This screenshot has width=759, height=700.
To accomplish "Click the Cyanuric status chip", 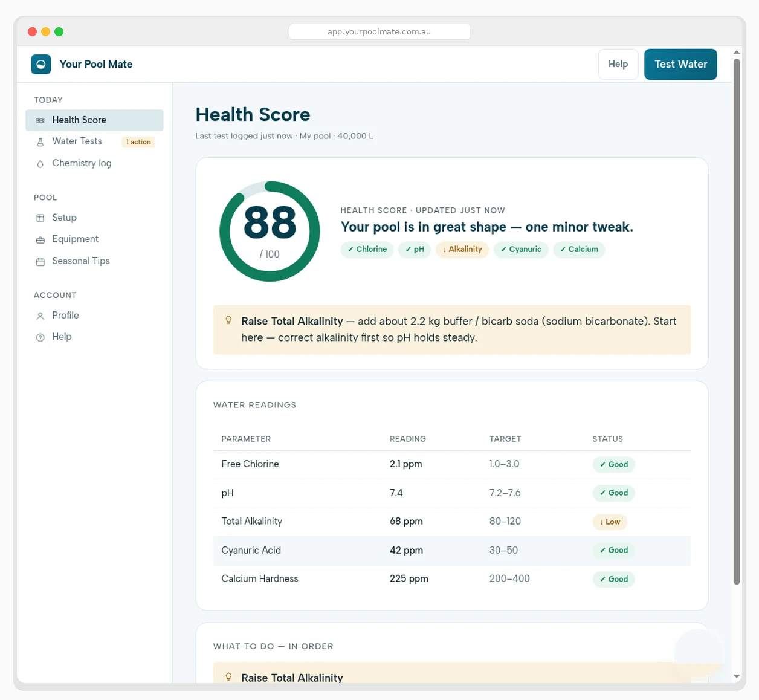I will click(521, 250).
